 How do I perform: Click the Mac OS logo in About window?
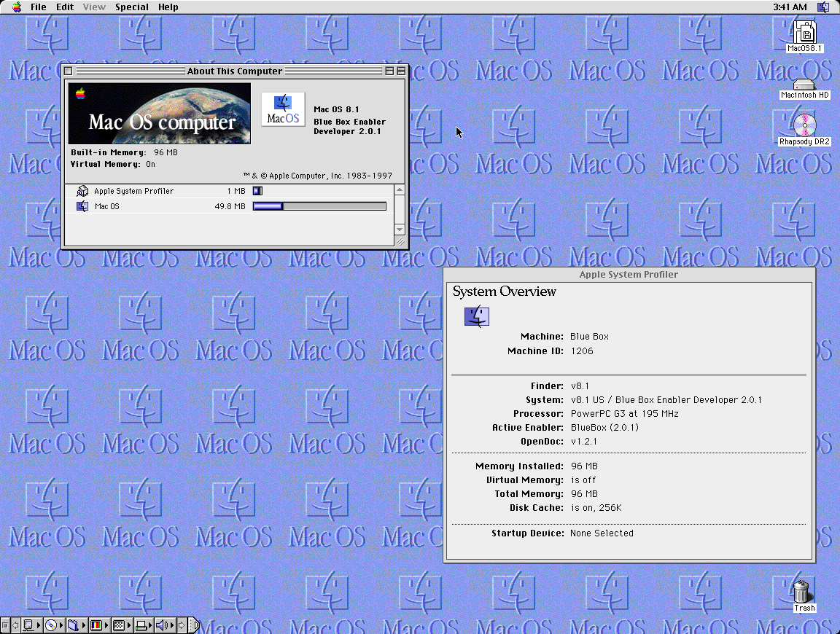point(283,109)
